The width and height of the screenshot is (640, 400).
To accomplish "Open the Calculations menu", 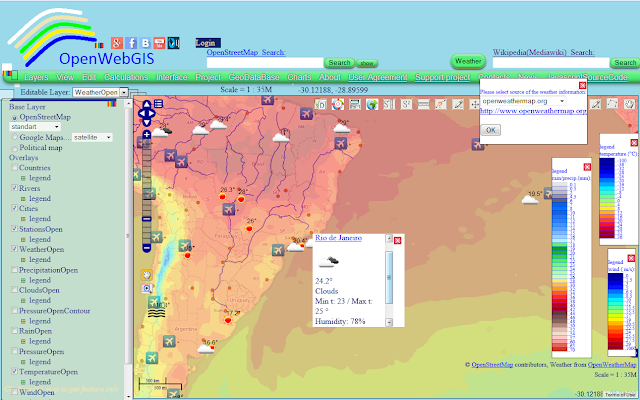I will [x=126, y=77].
